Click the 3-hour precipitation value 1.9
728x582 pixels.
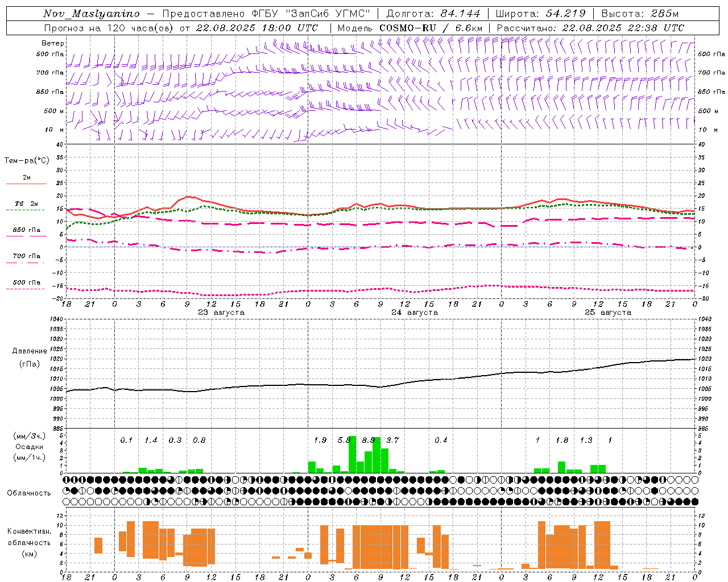pos(320,440)
